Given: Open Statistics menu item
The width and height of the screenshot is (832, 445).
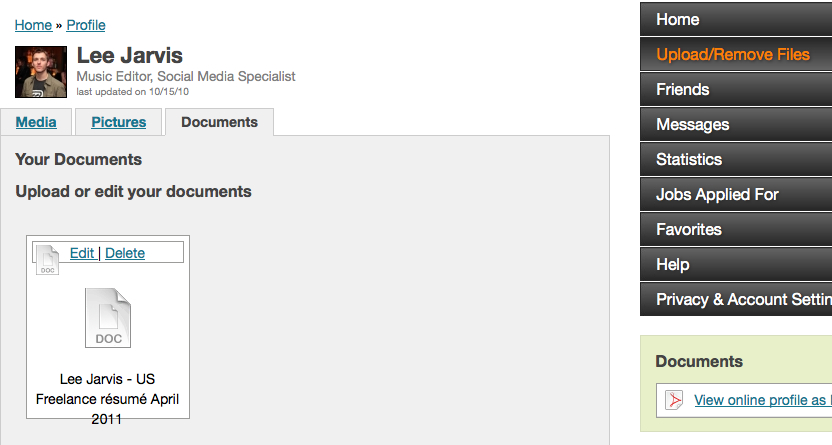Looking at the screenshot, I should click(736, 159).
